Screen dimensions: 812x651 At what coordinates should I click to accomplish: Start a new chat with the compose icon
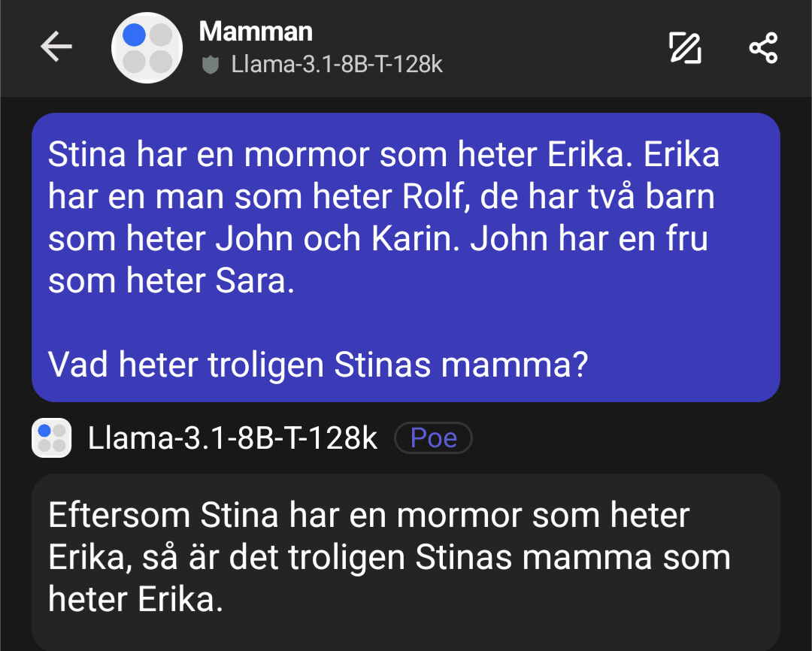click(685, 48)
